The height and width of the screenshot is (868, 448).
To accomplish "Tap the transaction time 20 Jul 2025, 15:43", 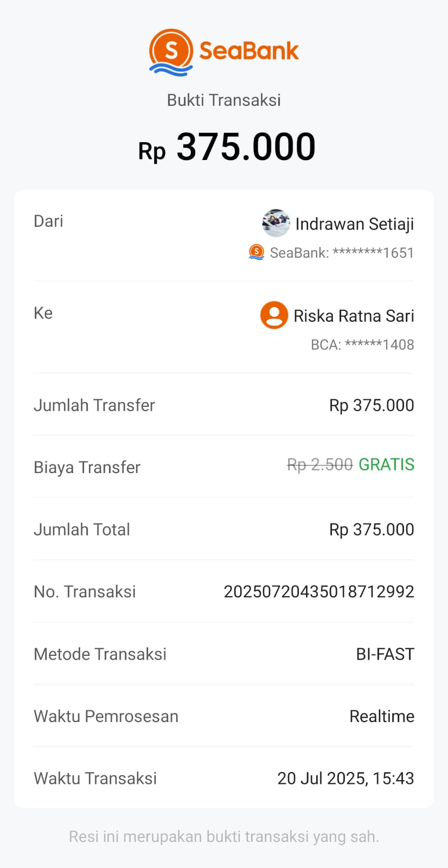I will tap(345, 778).
